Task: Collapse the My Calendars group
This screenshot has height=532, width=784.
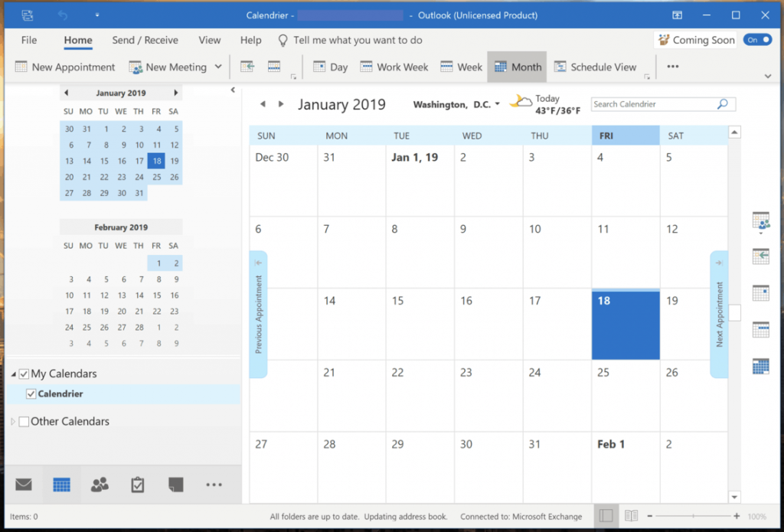Action: tap(13, 374)
